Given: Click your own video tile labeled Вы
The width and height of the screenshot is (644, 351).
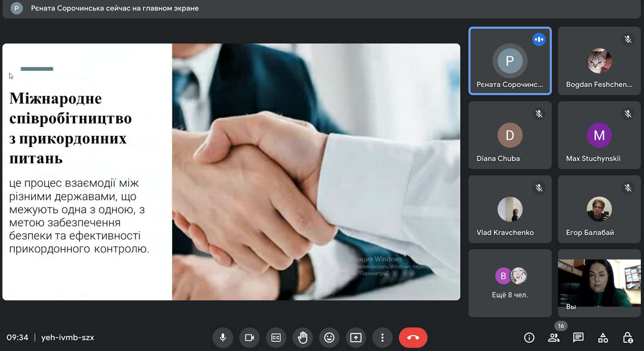Looking at the screenshot, I should pyautogui.click(x=599, y=283).
